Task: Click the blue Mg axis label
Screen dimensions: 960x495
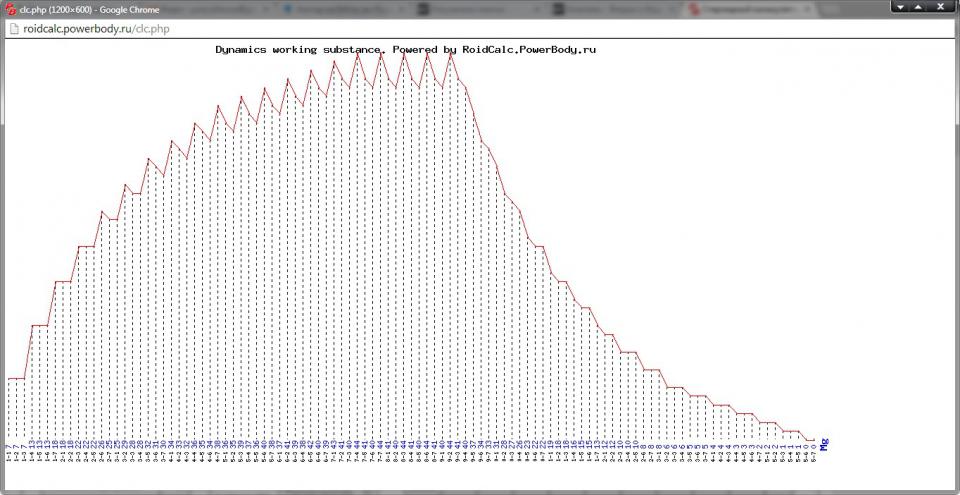Action: [824, 445]
